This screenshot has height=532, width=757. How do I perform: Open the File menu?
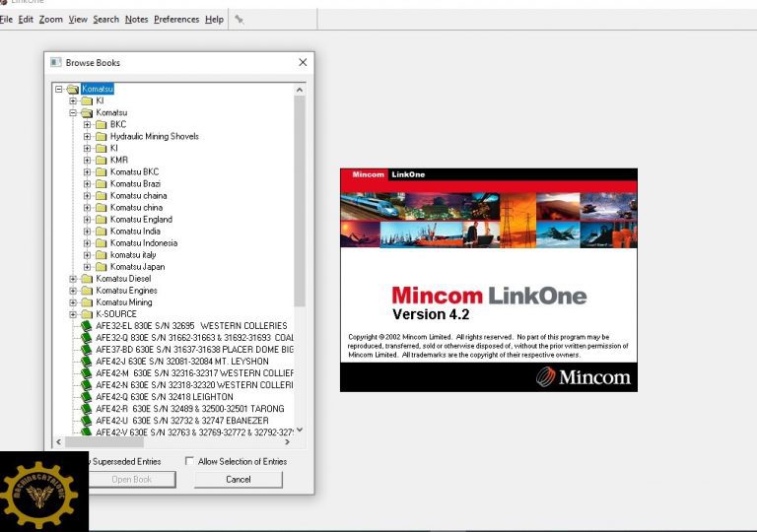coord(6,20)
